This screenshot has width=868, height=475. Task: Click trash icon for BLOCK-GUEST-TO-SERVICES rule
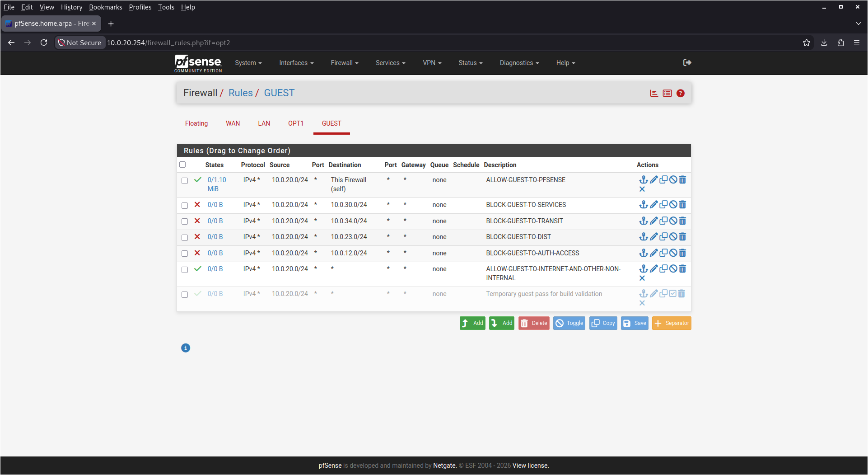(x=682, y=205)
